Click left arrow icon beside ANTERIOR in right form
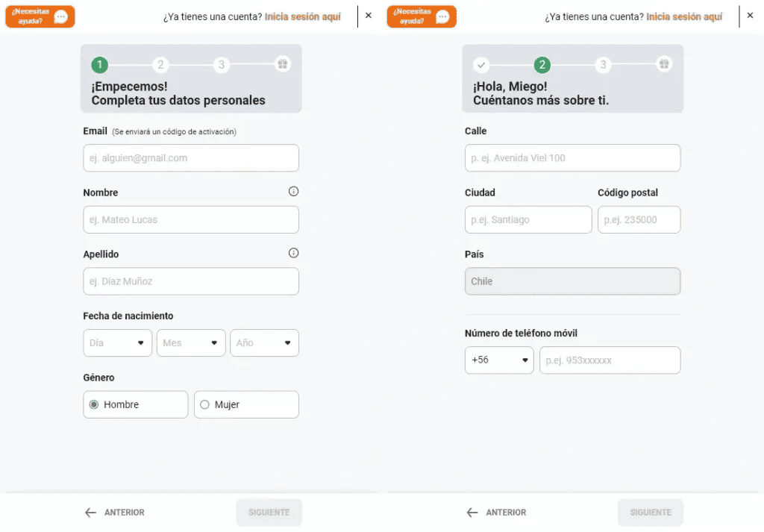This screenshot has width=764, height=532. [x=472, y=513]
